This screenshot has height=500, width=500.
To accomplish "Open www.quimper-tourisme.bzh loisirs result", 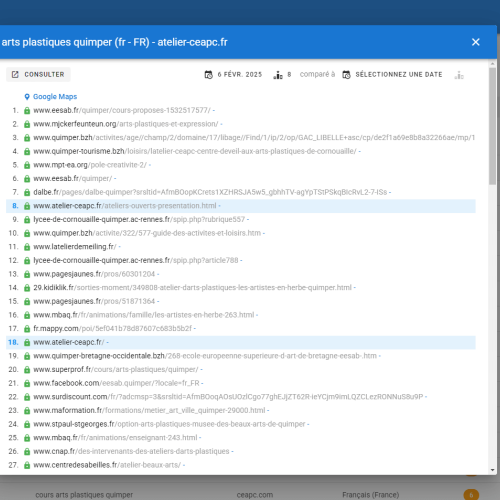I will 195,151.
